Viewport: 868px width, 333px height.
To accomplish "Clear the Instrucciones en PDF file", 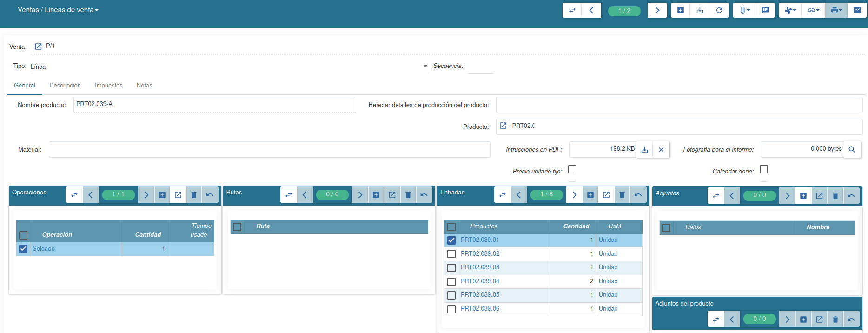I will (x=661, y=150).
